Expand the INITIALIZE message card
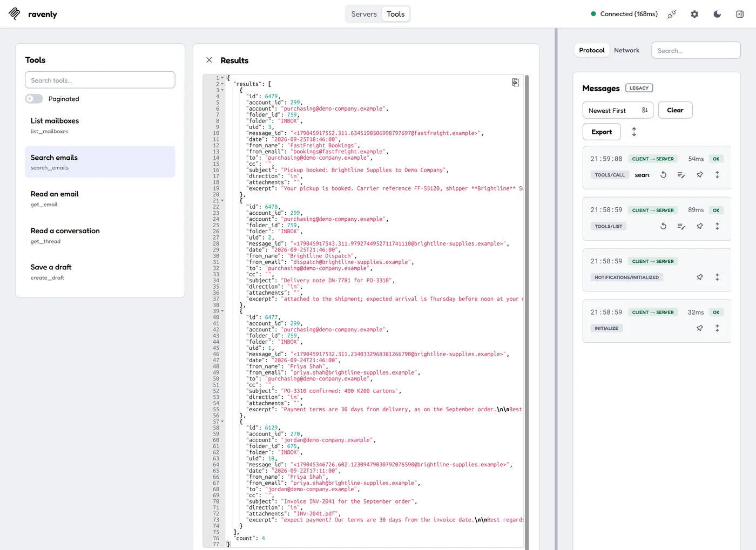The image size is (756, 550). tap(717, 328)
